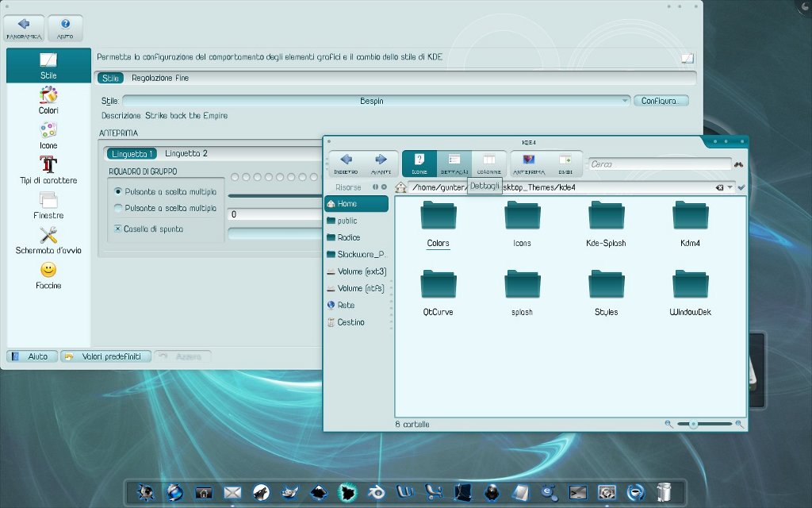Confirm the location with the checkmark icon
This screenshot has height=508, width=812.
741,187
